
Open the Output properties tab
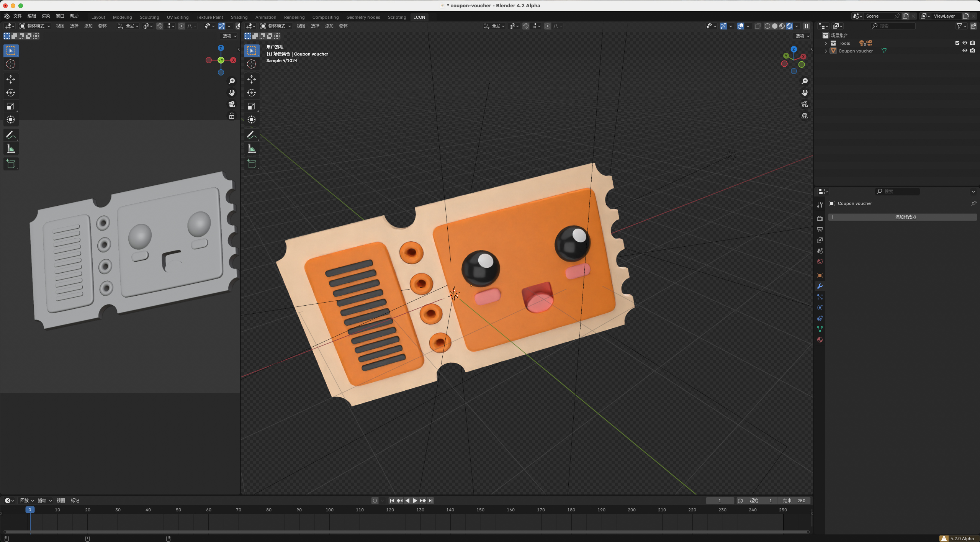click(x=820, y=229)
